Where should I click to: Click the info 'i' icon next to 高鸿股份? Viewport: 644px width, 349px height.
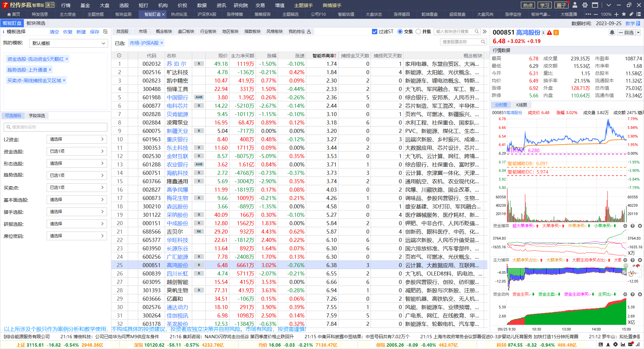point(543,33)
